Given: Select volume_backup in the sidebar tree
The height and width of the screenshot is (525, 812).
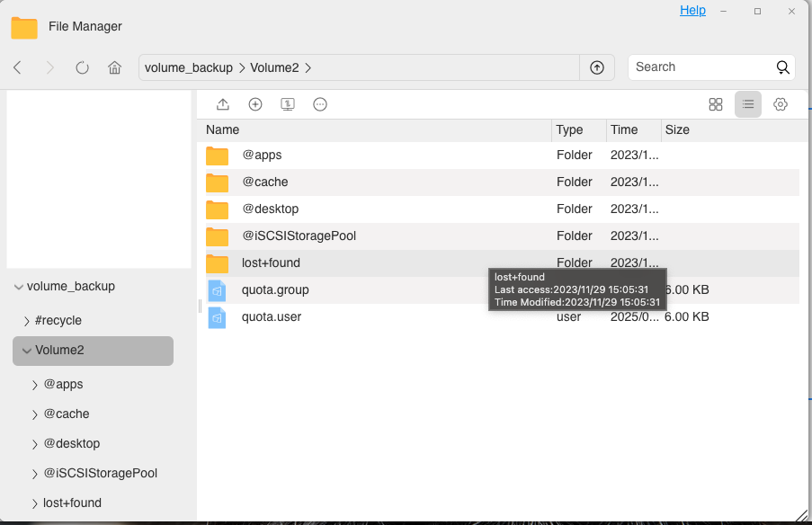Looking at the screenshot, I should point(71,286).
